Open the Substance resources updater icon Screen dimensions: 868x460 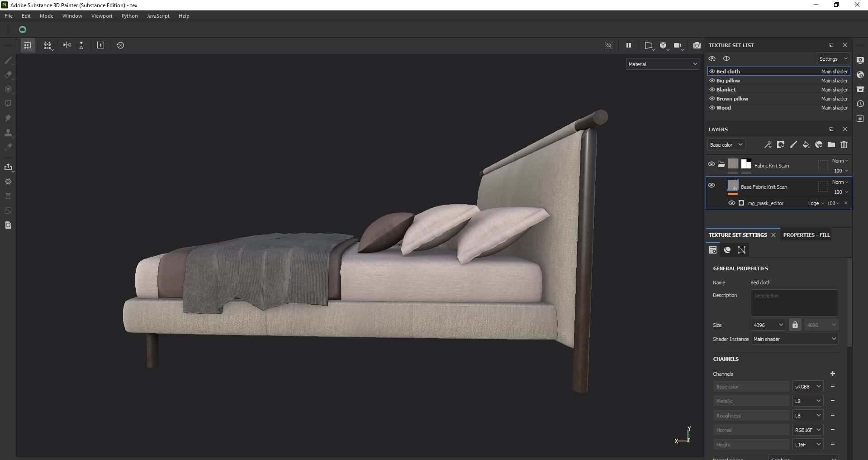(x=8, y=182)
